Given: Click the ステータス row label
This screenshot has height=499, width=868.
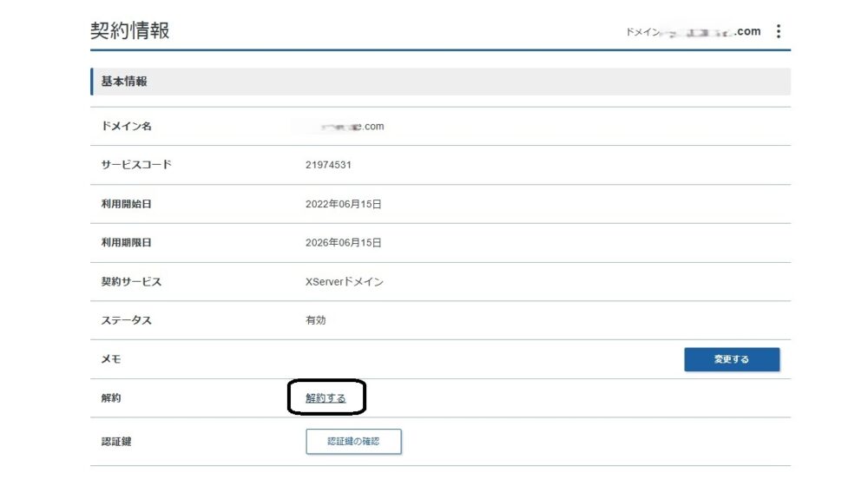Looking at the screenshot, I should coord(127,320).
